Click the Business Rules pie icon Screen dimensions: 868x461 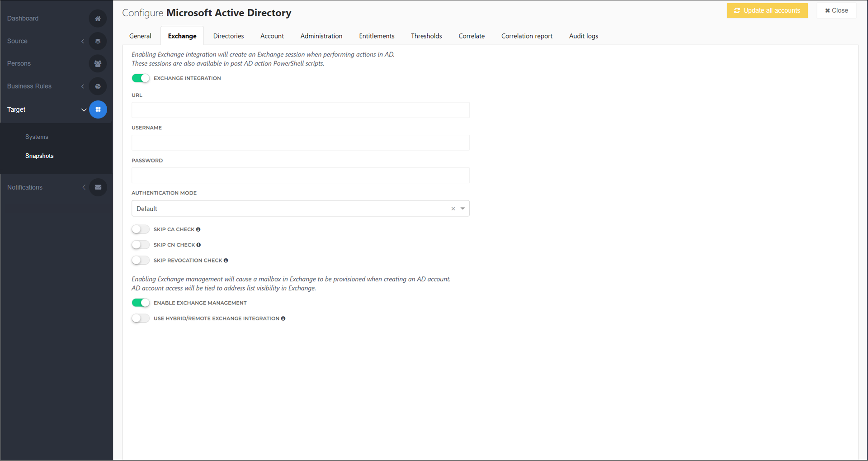(98, 86)
